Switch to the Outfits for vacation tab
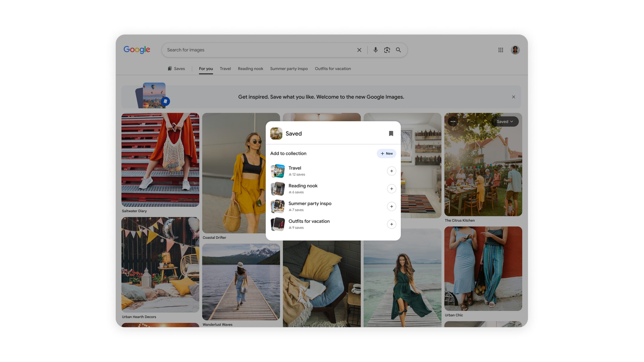 (x=333, y=69)
